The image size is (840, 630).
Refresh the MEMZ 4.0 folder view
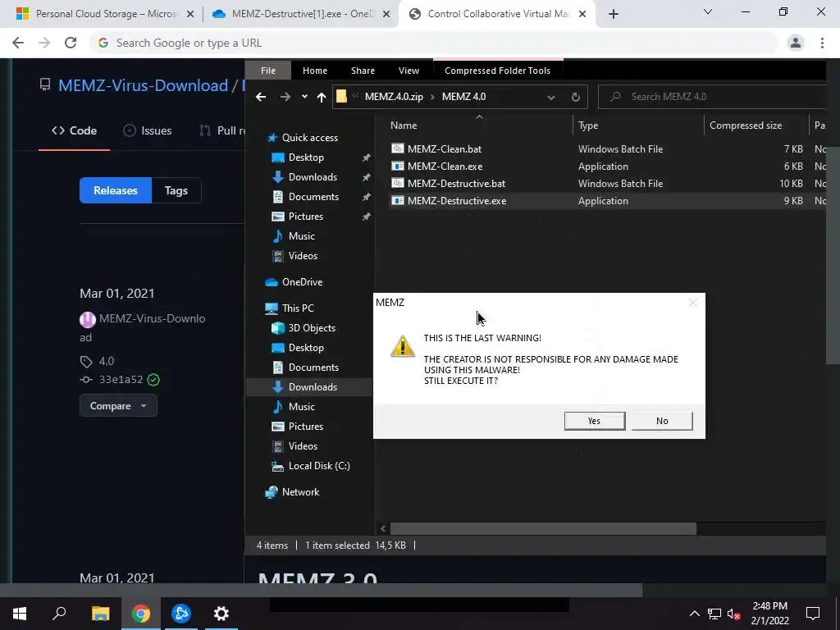[x=575, y=97]
